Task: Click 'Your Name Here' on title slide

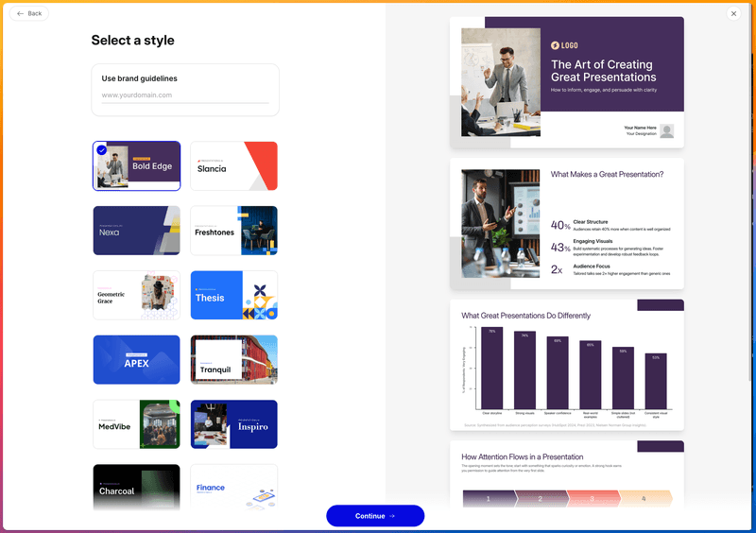Action: tap(640, 128)
